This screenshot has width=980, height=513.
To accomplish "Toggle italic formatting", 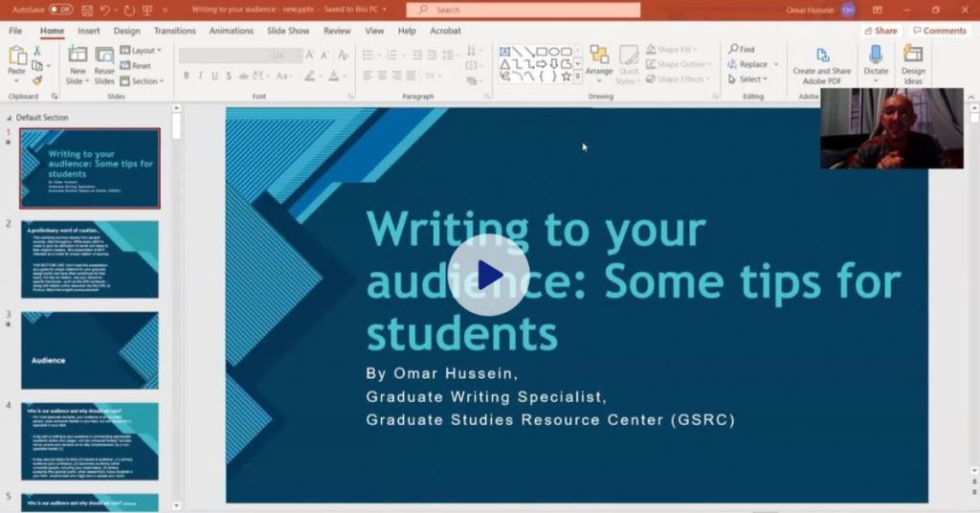I will (201, 77).
